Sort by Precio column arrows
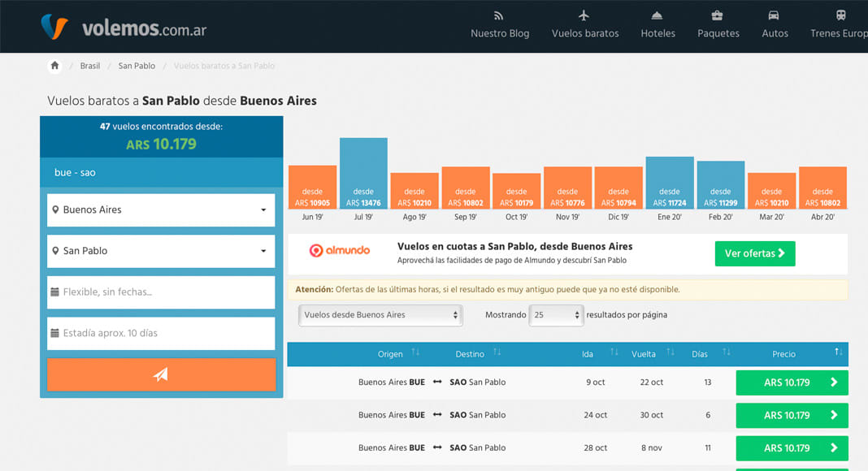The width and height of the screenshot is (868, 471). [839, 352]
